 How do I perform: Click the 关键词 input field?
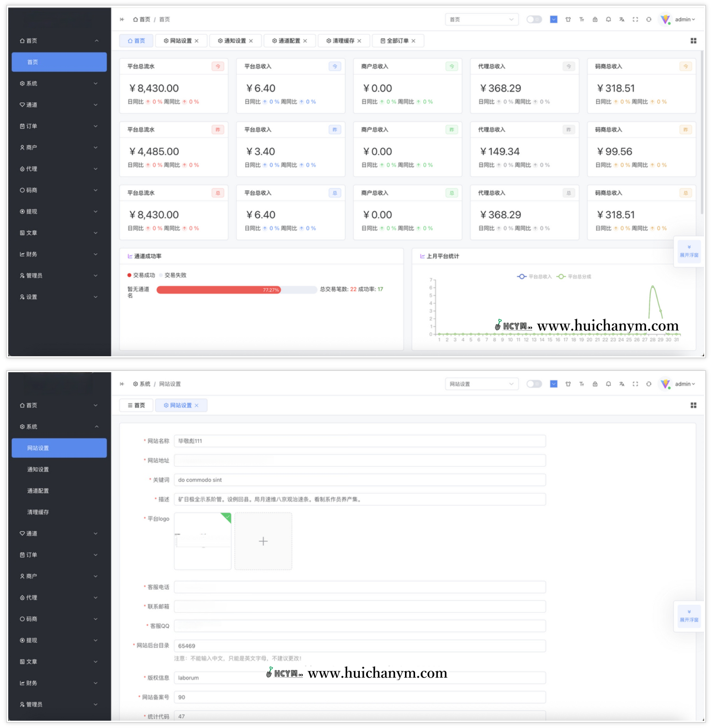pyautogui.click(x=359, y=480)
